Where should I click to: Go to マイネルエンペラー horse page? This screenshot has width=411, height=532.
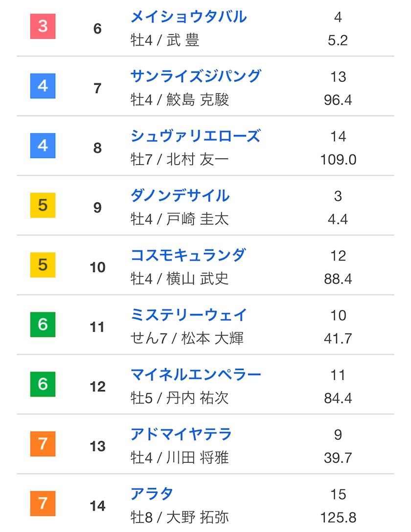point(196,375)
